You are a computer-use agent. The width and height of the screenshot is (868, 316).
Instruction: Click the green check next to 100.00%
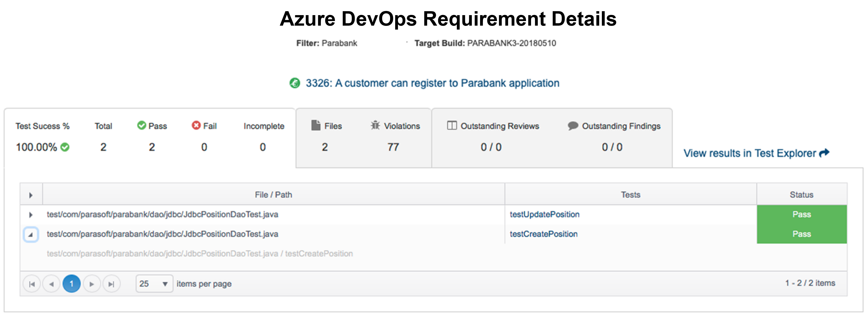[x=65, y=147]
